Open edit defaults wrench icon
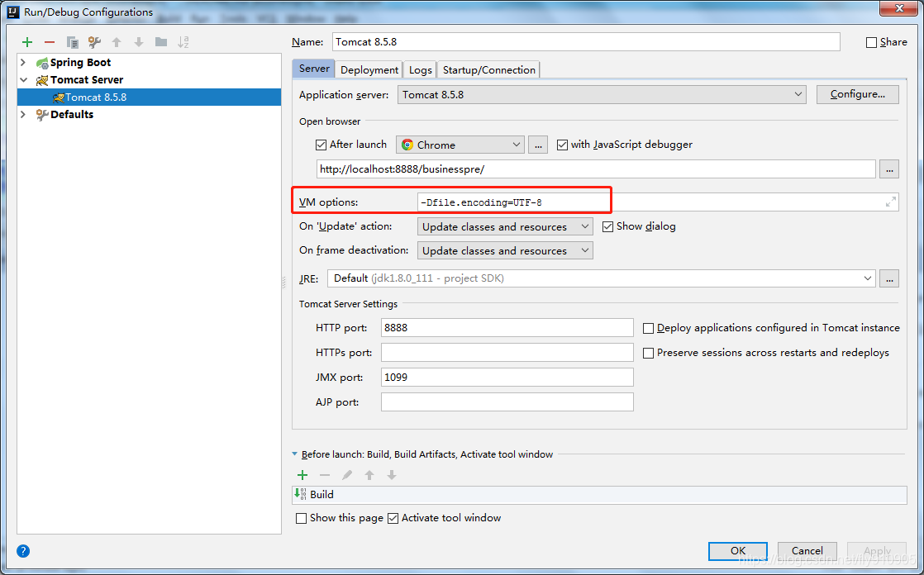 click(x=94, y=42)
